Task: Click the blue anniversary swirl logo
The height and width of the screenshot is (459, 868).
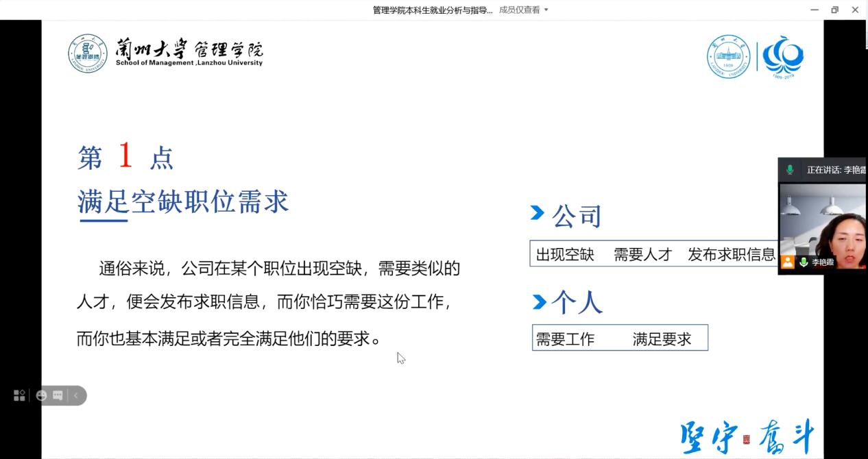Action: [x=783, y=57]
